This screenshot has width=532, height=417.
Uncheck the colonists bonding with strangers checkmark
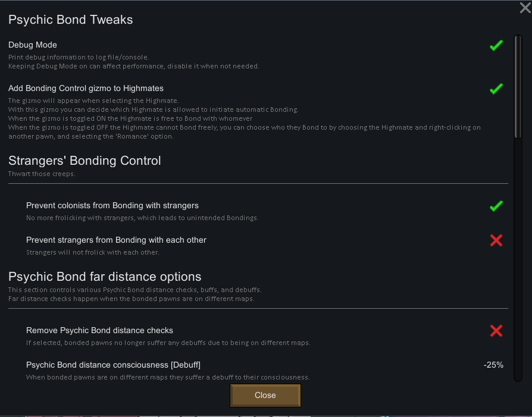(x=496, y=206)
